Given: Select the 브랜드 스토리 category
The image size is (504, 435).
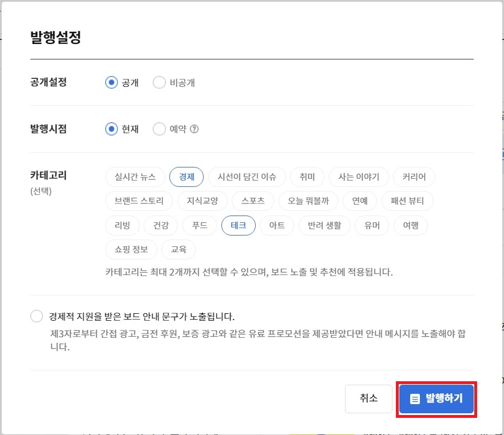Looking at the screenshot, I should tap(139, 201).
